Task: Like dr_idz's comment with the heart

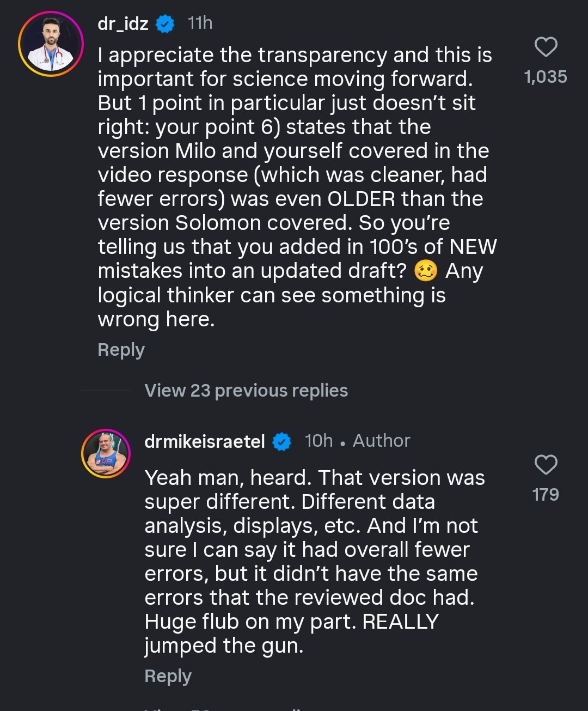Action: [x=546, y=47]
